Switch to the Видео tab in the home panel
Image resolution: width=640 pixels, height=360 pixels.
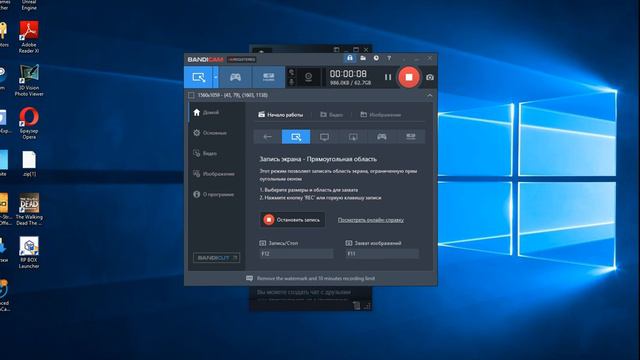[x=331, y=115]
